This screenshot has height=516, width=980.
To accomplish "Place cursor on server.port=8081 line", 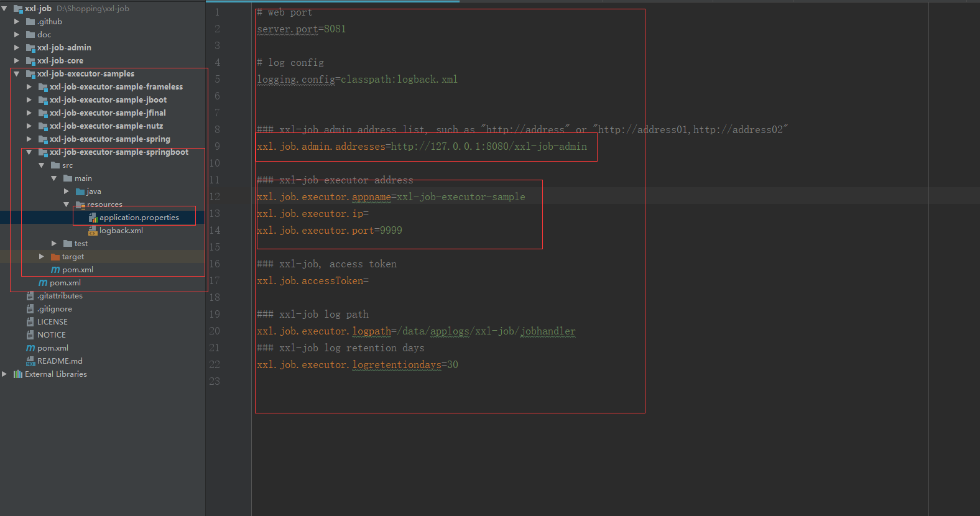I will tap(302, 29).
